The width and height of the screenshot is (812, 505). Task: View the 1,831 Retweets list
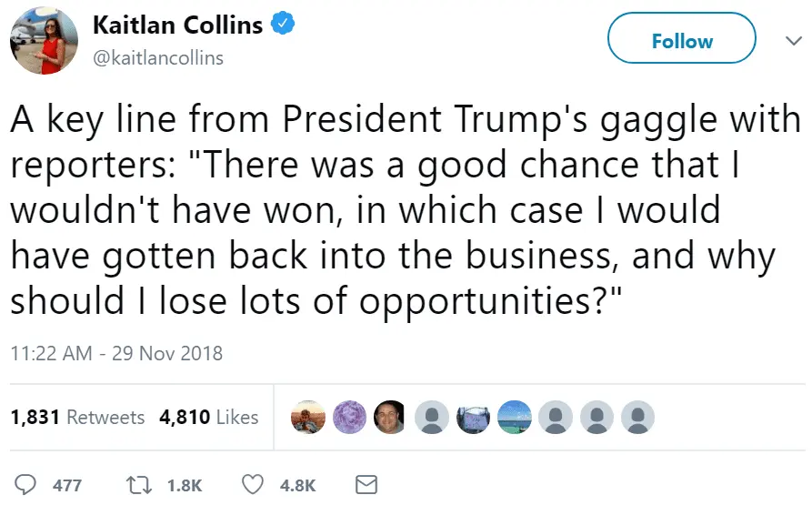coord(77,418)
